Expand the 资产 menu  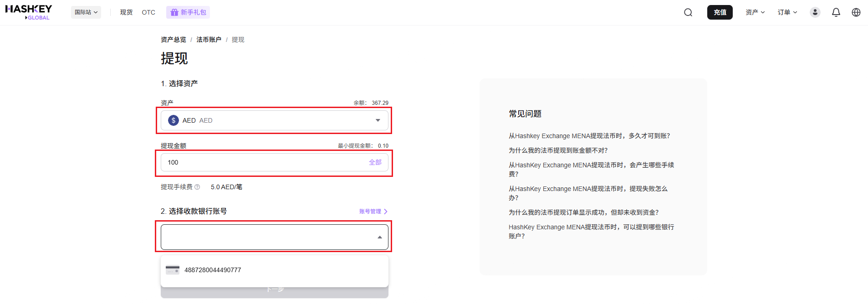[x=755, y=12]
